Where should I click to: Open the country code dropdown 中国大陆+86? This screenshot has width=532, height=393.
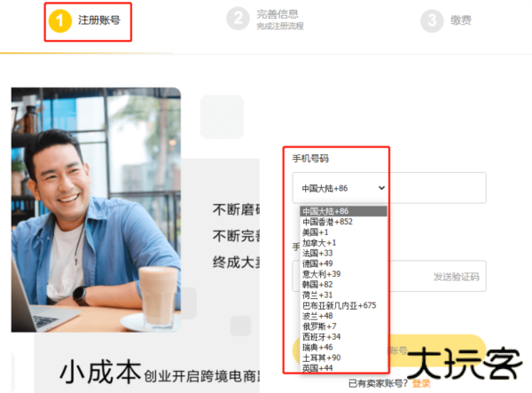341,188
